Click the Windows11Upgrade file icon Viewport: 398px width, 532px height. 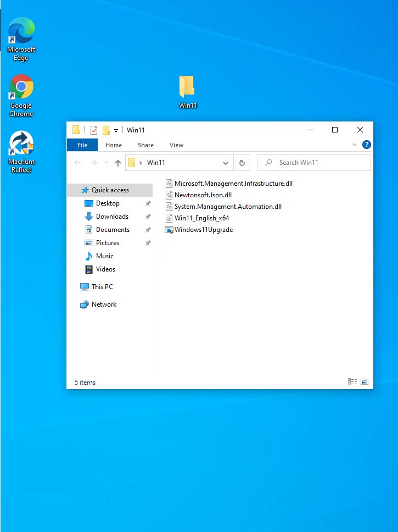coord(169,230)
